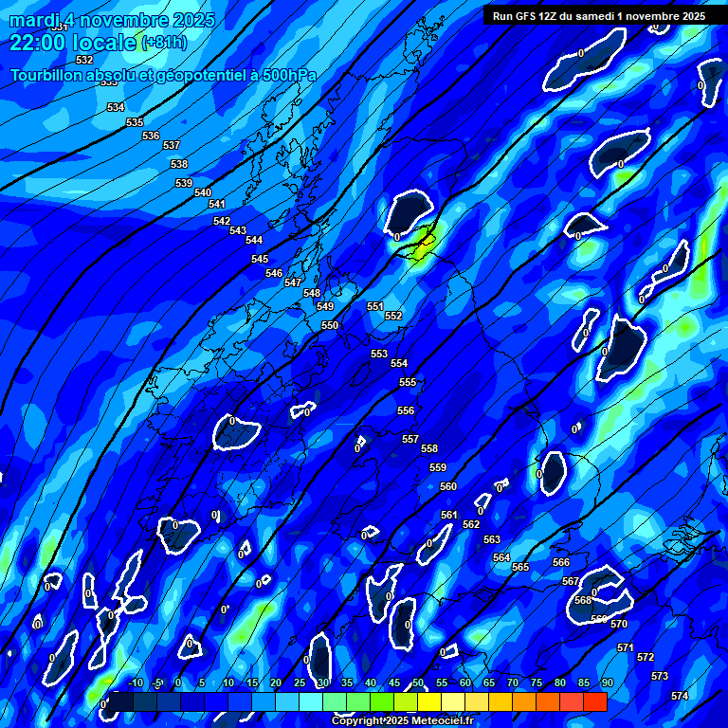Pick the green 40 legend color swatch
Viewport: 728px width, 728px height.
358,702
